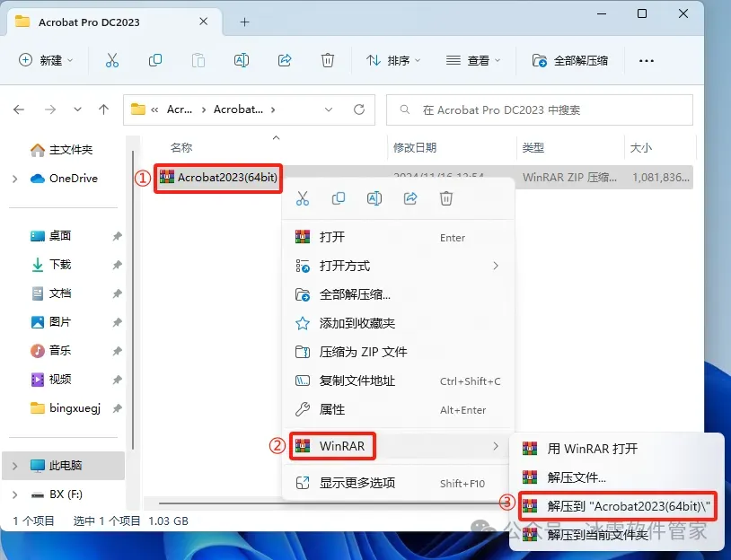Viewport: 731px width, 560px height.
Task: Open 音乐 in the sidebar
Action: point(51,350)
